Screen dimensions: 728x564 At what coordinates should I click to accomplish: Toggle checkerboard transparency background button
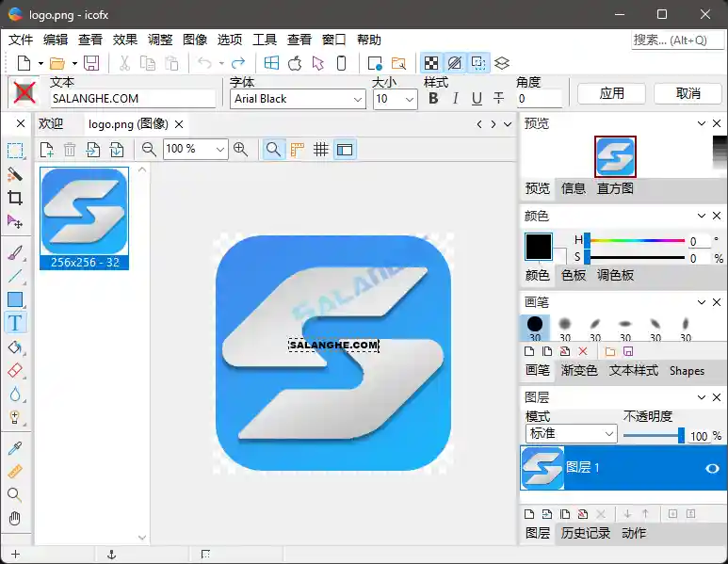point(430,63)
